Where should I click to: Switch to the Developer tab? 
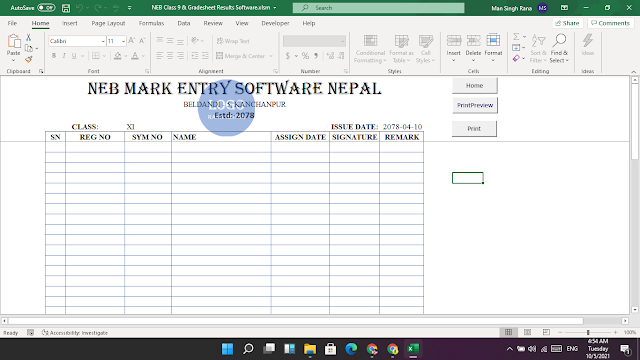tap(275, 23)
